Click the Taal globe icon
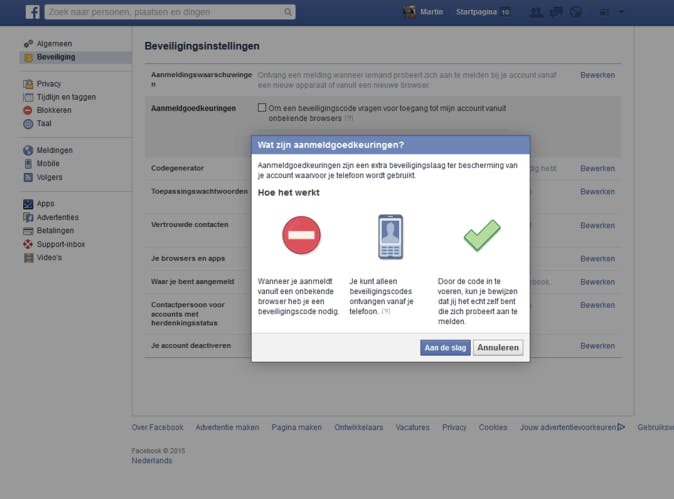 click(x=28, y=124)
